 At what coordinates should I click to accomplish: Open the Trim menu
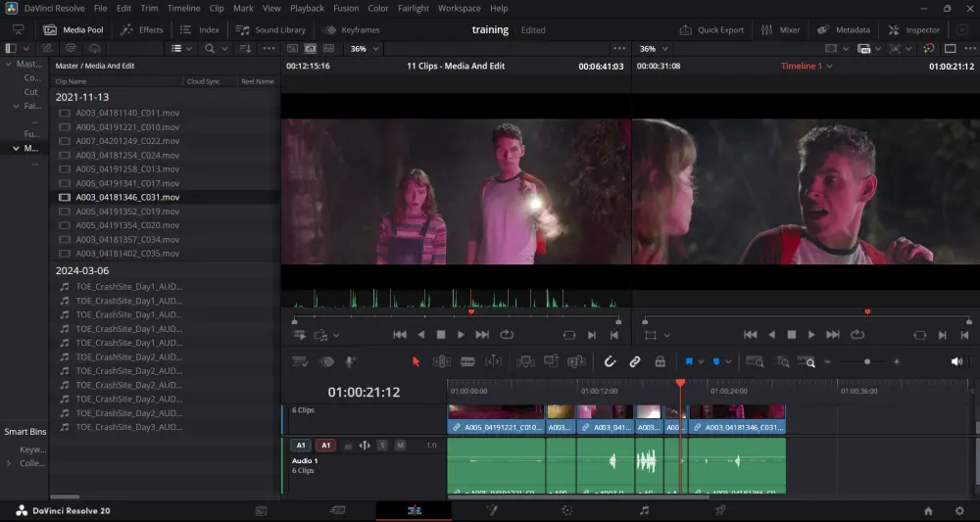point(149,8)
